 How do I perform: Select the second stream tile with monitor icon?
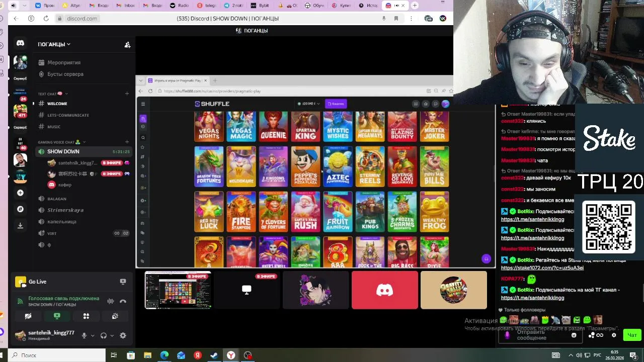247,290
